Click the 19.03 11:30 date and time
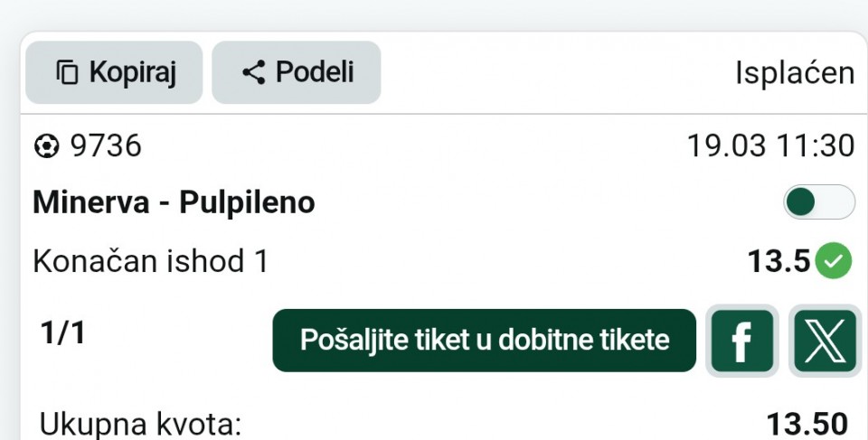868x440 pixels. (770, 145)
